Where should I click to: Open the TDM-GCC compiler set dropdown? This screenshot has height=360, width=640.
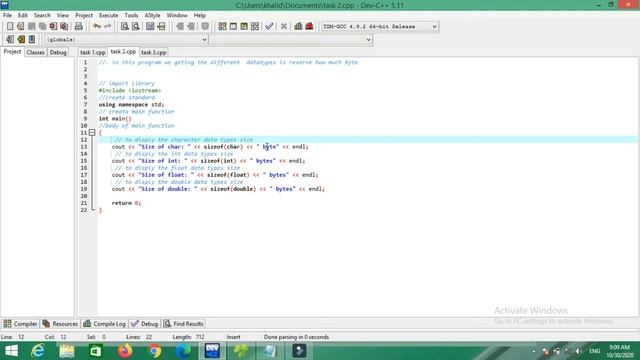[x=380, y=27]
